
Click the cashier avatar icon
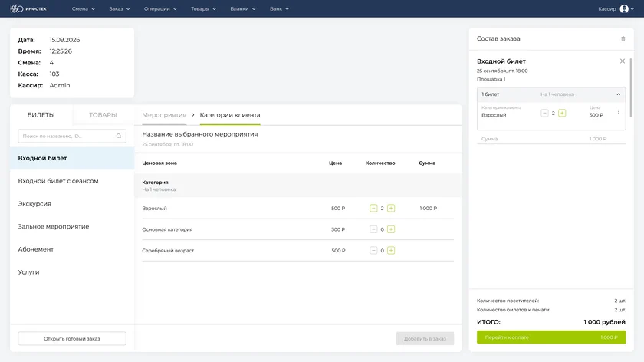click(x=624, y=8)
